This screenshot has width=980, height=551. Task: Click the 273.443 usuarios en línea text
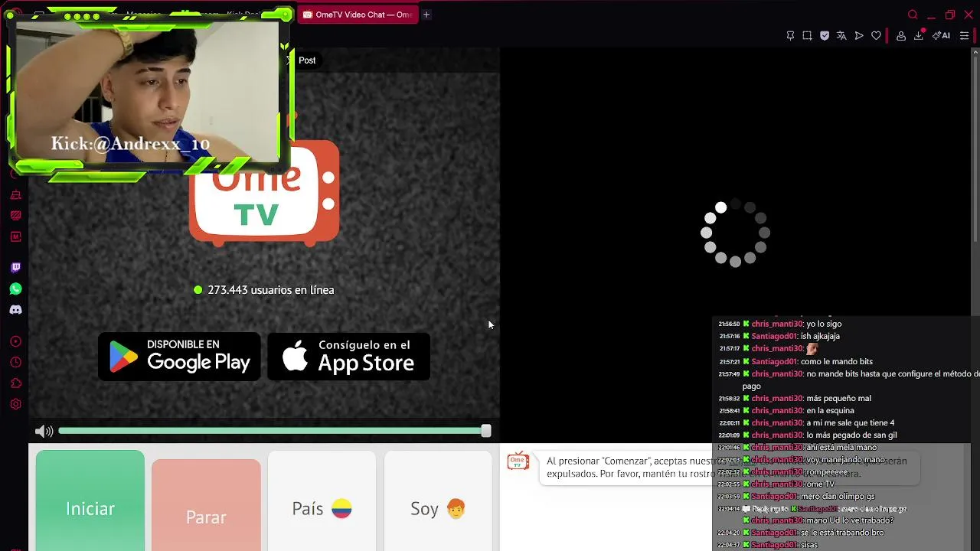point(271,290)
